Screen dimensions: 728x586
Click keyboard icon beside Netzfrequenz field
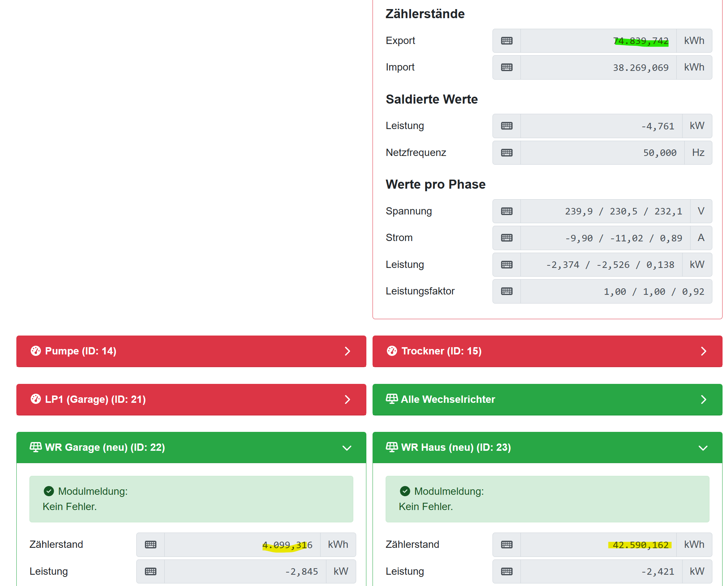[x=507, y=153]
